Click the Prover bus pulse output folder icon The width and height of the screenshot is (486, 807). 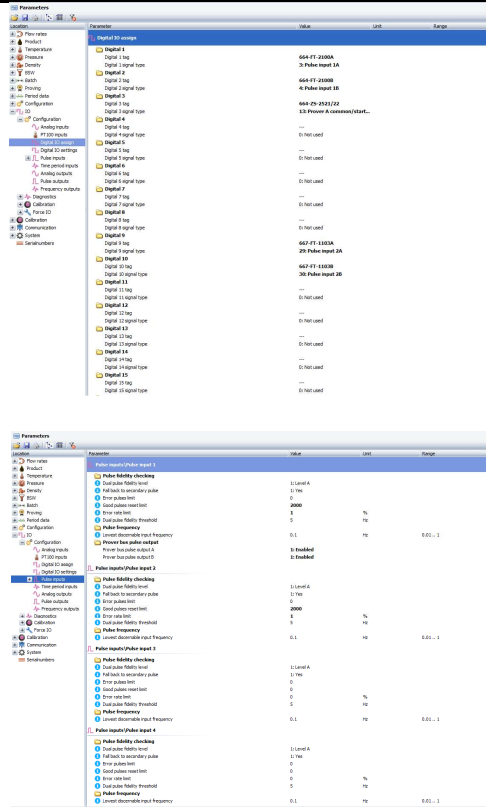(x=98, y=542)
